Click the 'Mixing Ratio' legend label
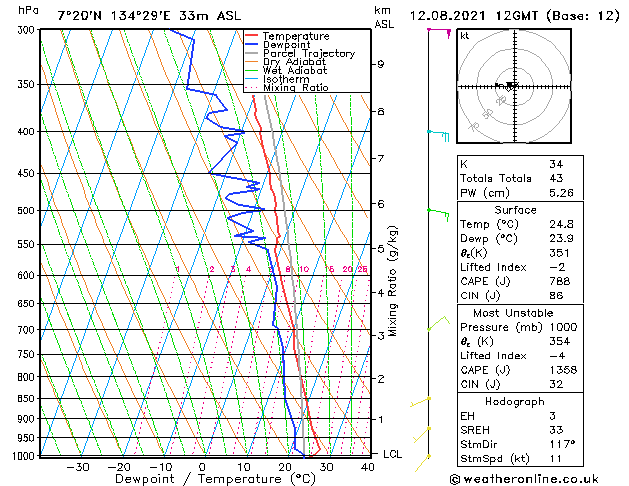 [296, 88]
